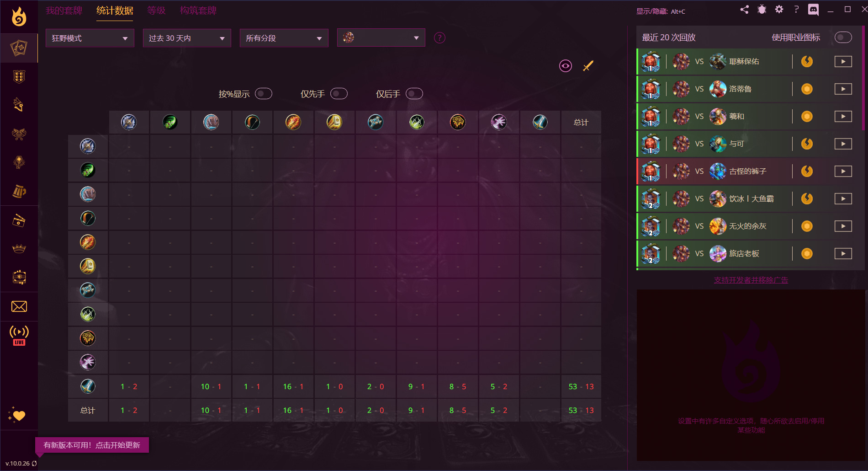Viewport: 868px width, 471px height.
Task: Open the replays sidebar icon
Action: coord(19,220)
